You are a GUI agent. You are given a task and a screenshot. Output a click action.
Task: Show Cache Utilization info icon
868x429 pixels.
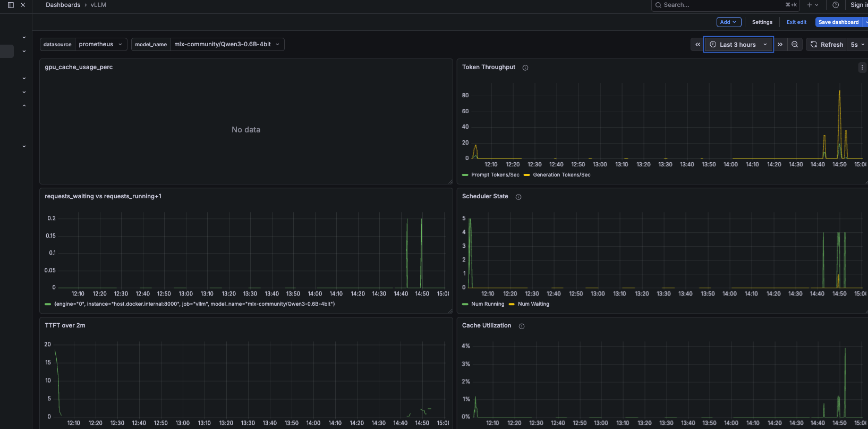(x=522, y=326)
